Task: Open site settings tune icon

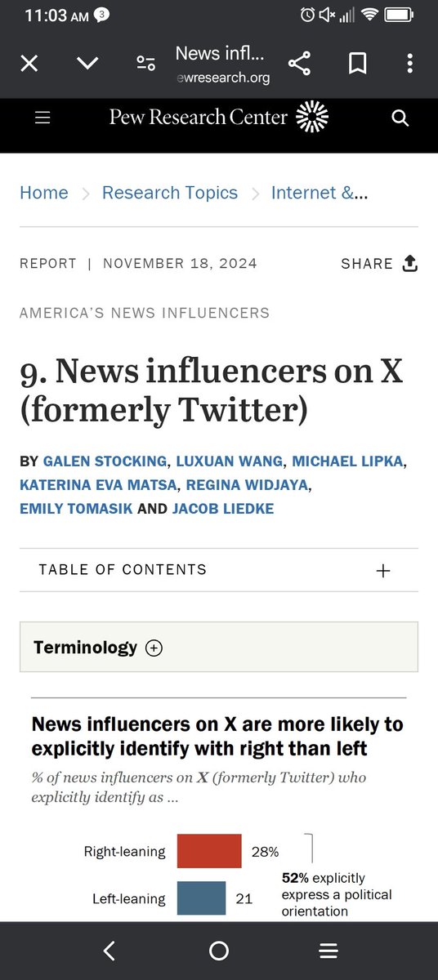Action: click(x=146, y=65)
